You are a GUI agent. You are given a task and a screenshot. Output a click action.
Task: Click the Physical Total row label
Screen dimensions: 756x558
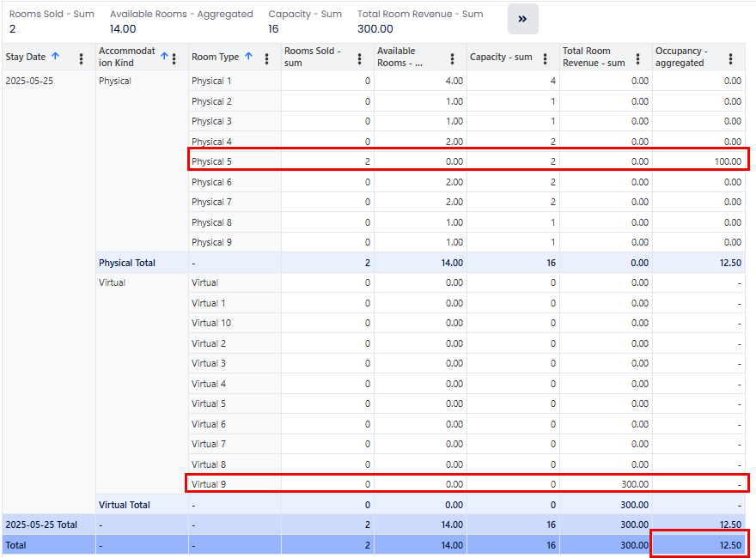tap(127, 263)
